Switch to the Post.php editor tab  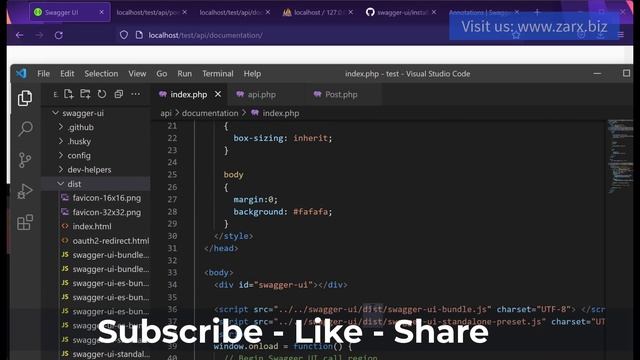coord(341,94)
